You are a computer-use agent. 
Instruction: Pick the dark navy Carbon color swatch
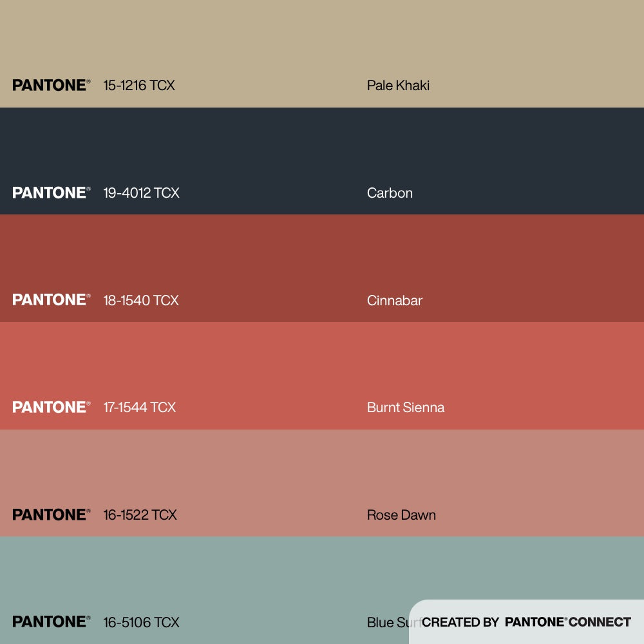tap(322, 148)
